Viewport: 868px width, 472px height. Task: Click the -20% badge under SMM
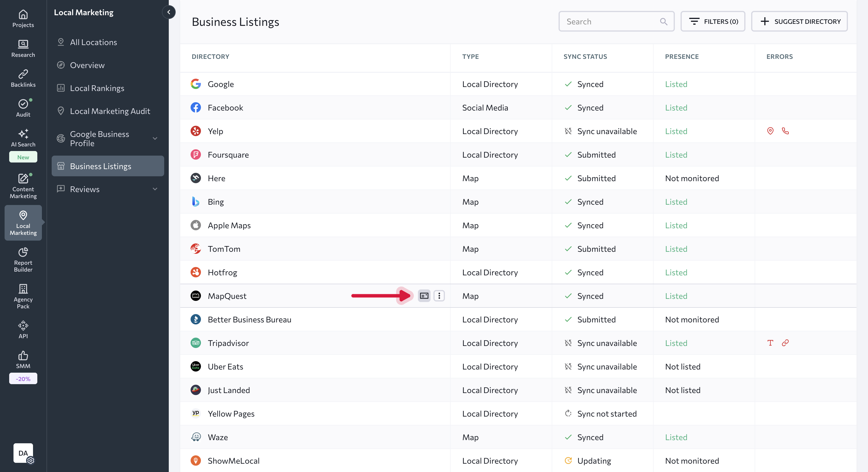click(x=23, y=379)
